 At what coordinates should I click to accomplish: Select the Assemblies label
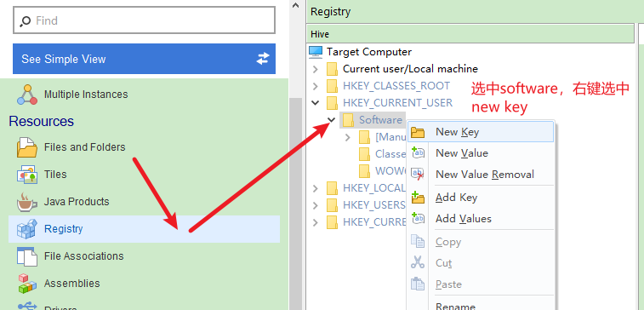tap(71, 284)
